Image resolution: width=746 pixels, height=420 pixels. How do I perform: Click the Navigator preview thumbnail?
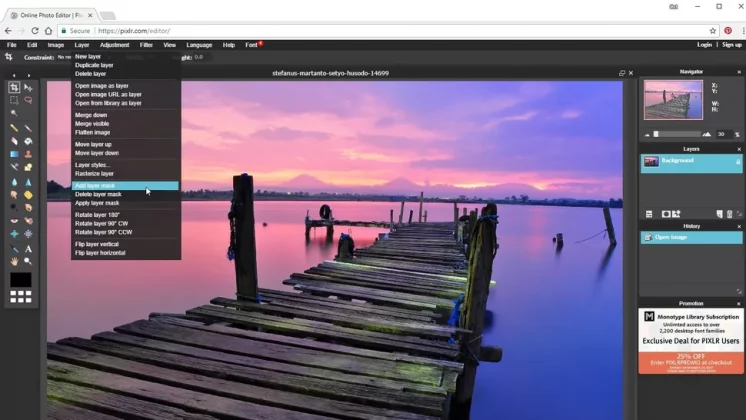pos(672,100)
